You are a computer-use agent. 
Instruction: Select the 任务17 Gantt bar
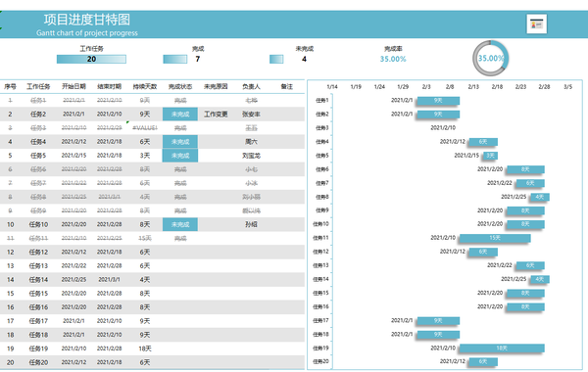(438, 321)
